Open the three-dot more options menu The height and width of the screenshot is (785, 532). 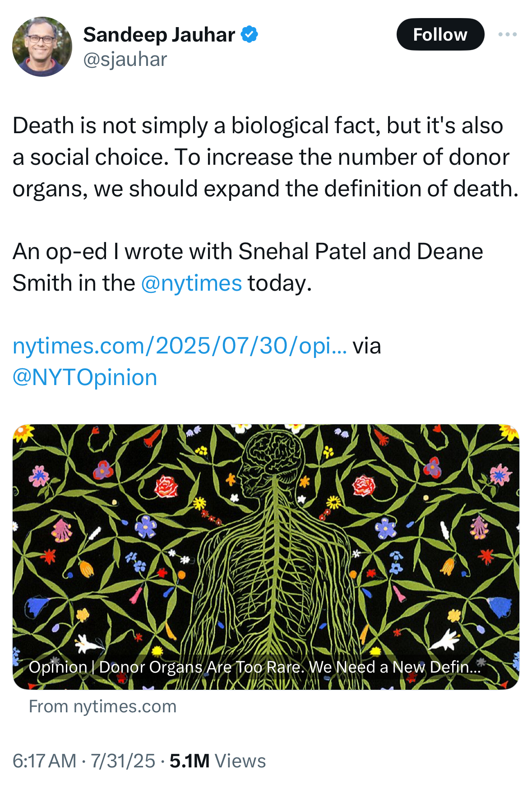tap(507, 35)
